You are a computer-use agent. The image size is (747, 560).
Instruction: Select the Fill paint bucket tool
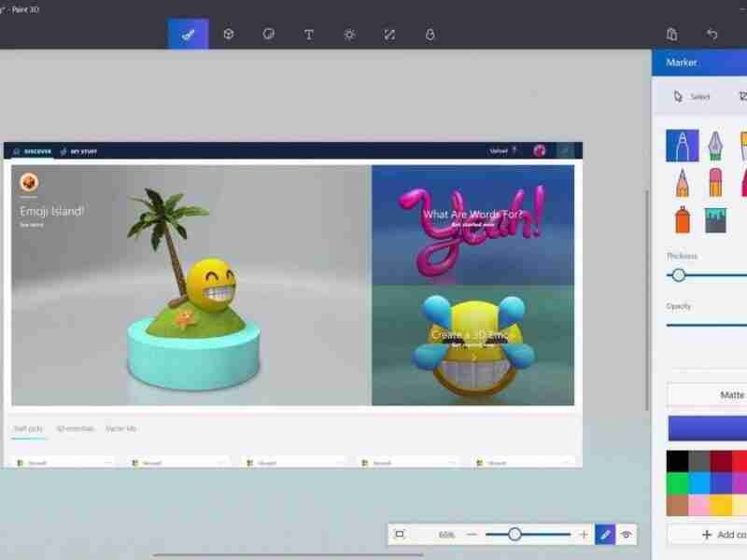click(x=716, y=219)
